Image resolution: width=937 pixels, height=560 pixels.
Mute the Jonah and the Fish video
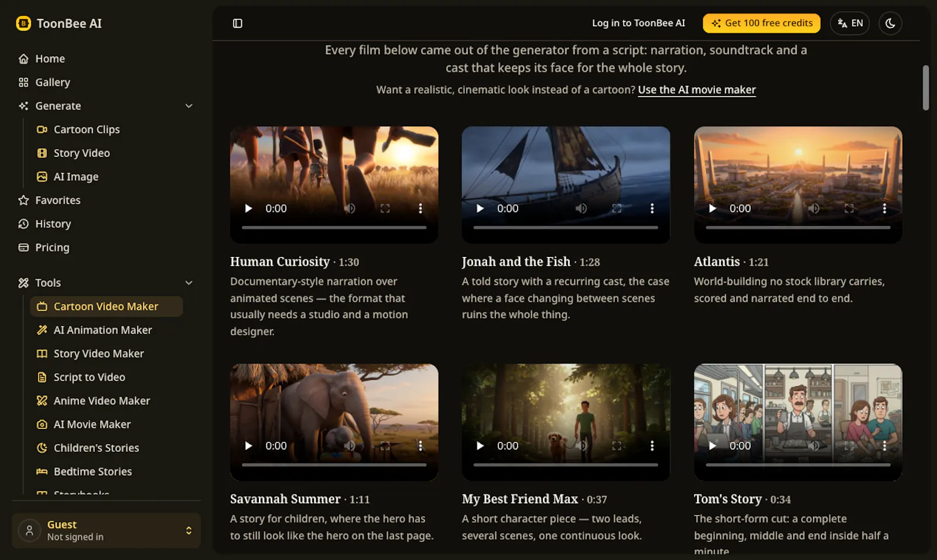581,208
